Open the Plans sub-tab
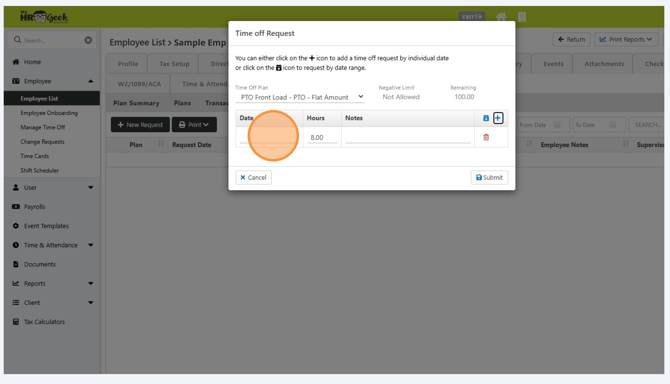 [182, 103]
